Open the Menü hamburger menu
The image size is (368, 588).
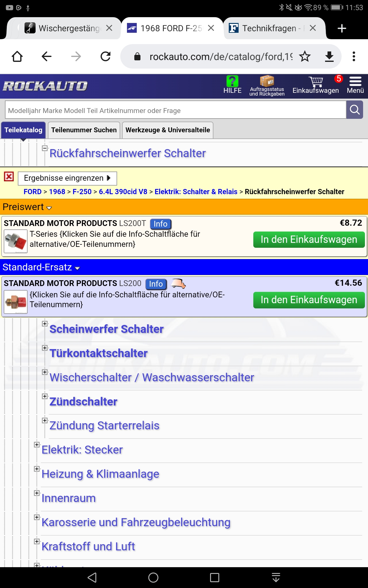pyautogui.click(x=355, y=85)
